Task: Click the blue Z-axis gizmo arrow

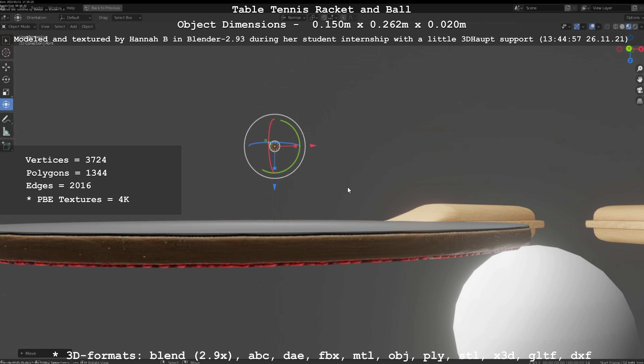Action: pyautogui.click(x=274, y=187)
